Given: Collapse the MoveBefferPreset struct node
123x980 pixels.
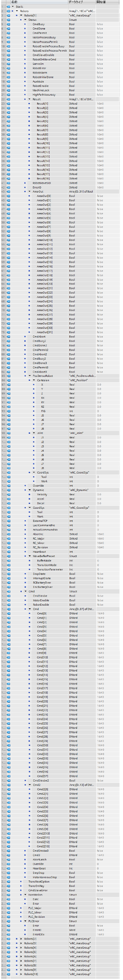Looking at the screenshot, I should (x=30, y=556).
